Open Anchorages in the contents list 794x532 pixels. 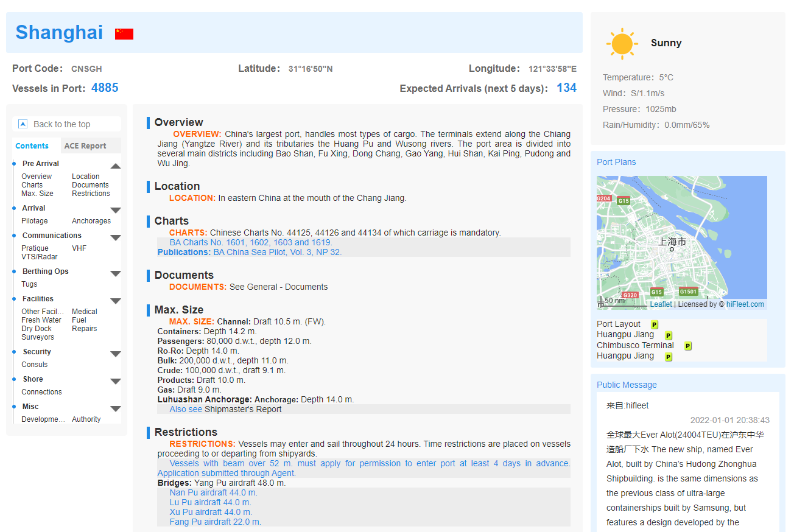point(91,221)
